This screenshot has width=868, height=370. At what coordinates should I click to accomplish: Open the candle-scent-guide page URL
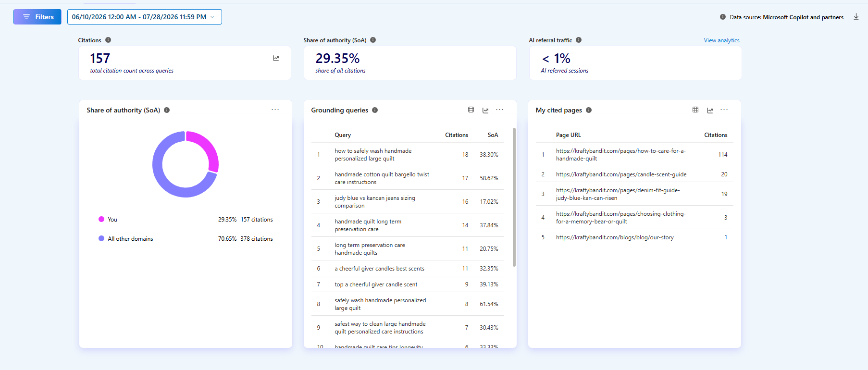pos(621,174)
